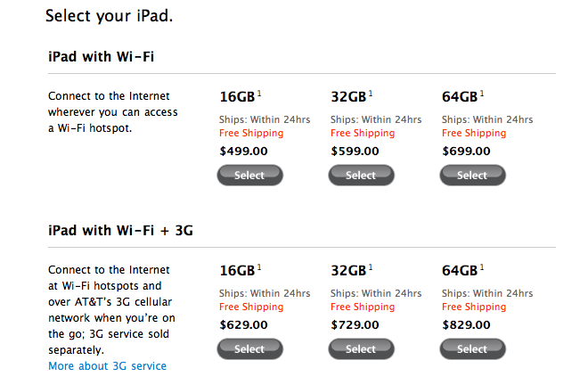Viewport: 588px width, 385px height.
Task: Pick the 64GB Wi-Fi iPad at $699.00
Action: [472, 175]
